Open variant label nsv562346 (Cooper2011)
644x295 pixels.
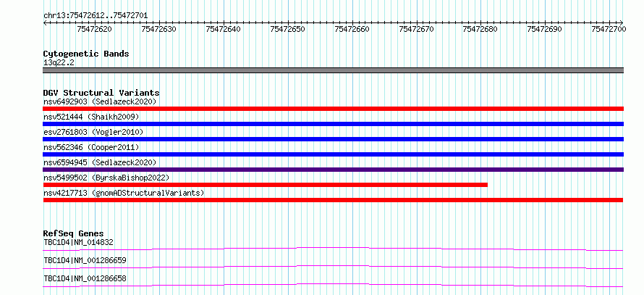(x=91, y=147)
